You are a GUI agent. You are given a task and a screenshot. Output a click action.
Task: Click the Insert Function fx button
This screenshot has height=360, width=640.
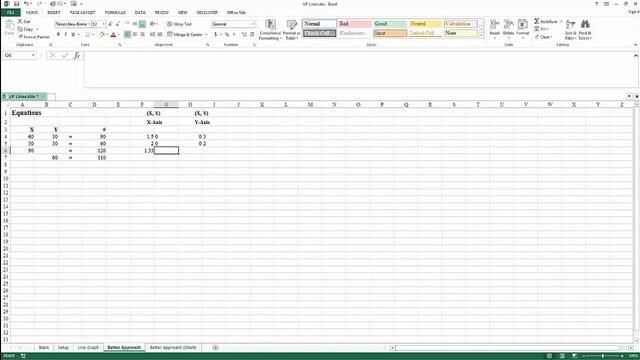[x=77, y=55]
